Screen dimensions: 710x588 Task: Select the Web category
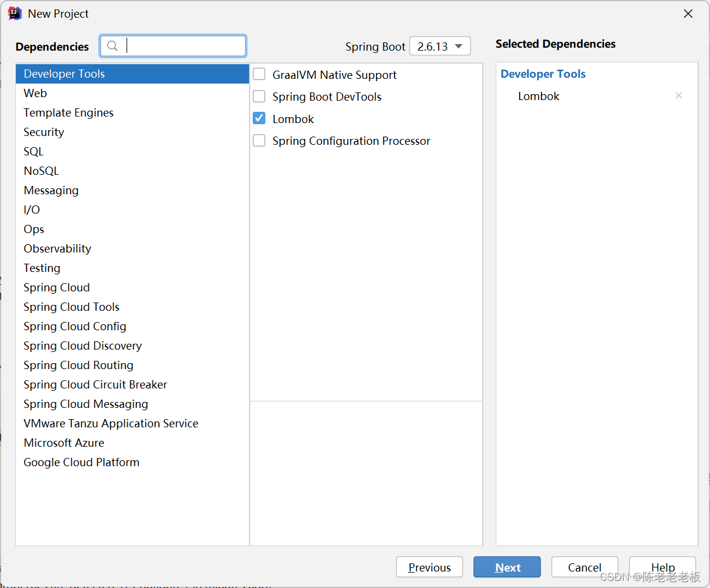pos(132,93)
